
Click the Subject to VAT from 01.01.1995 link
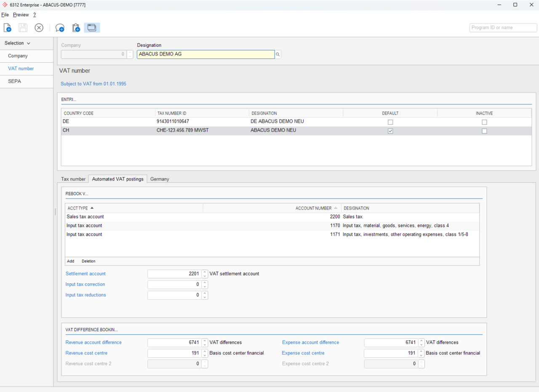point(93,84)
